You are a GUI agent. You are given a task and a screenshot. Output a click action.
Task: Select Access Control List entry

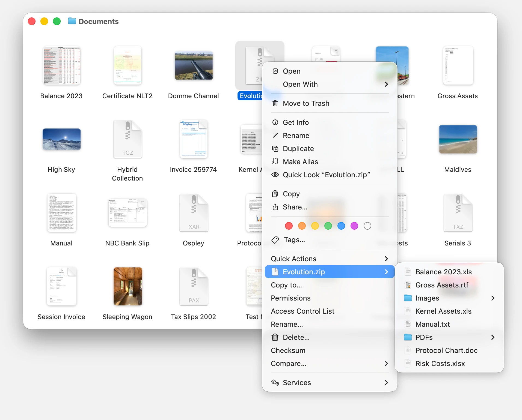[330, 311]
